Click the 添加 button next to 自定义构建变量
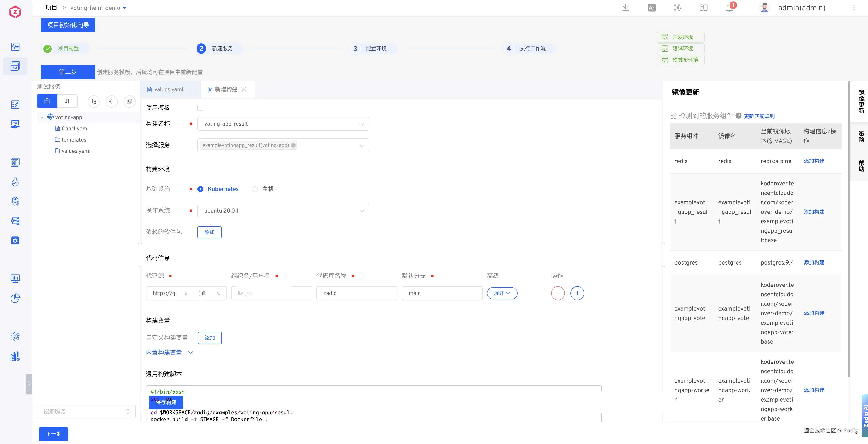Screen dimensions: 868x444 (209, 338)
